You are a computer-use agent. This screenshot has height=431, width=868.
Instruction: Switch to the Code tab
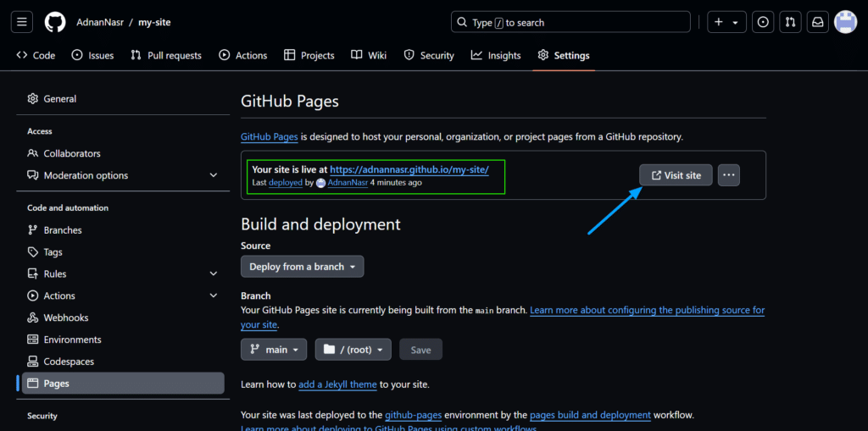click(x=36, y=55)
